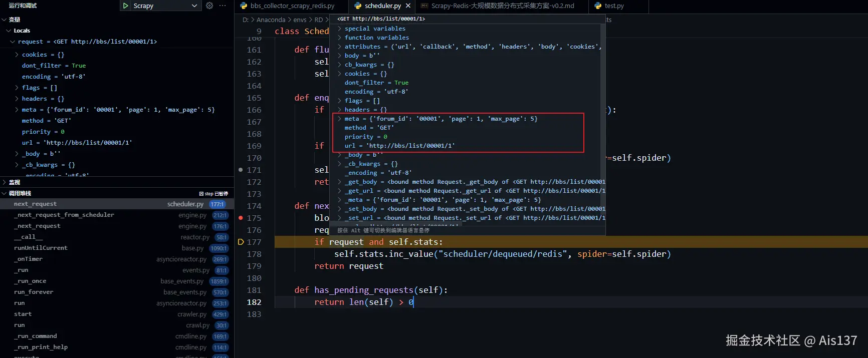Screen dimensions: 868x358
Task: Select _next_request_from_scheduler stack frame
Action: click(117, 215)
